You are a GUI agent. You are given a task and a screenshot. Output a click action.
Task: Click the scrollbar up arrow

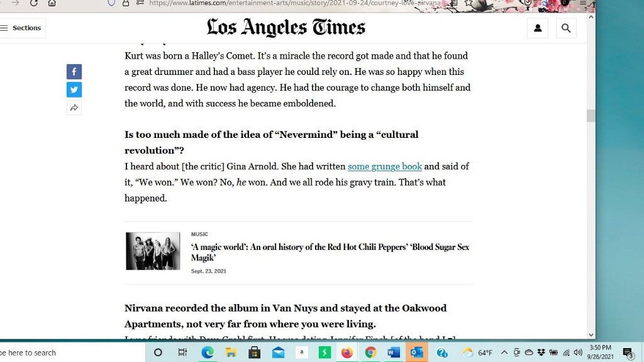pos(591,17)
